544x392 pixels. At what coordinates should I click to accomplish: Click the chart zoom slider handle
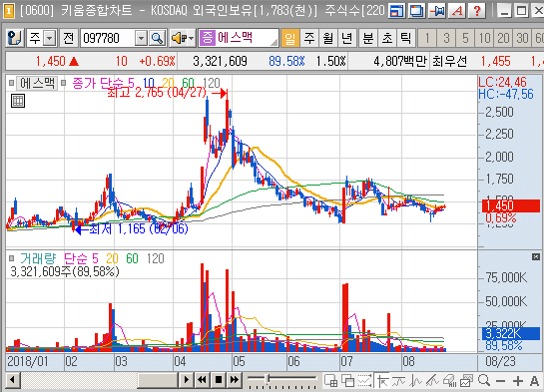coord(268,378)
